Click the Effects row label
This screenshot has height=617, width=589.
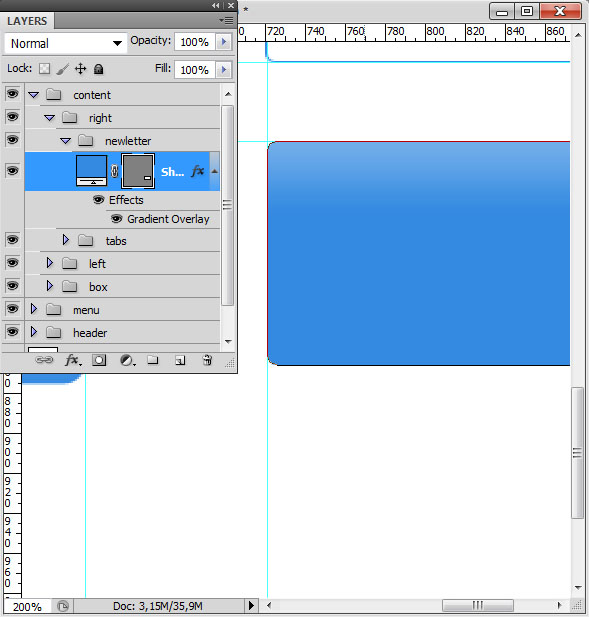pos(126,200)
